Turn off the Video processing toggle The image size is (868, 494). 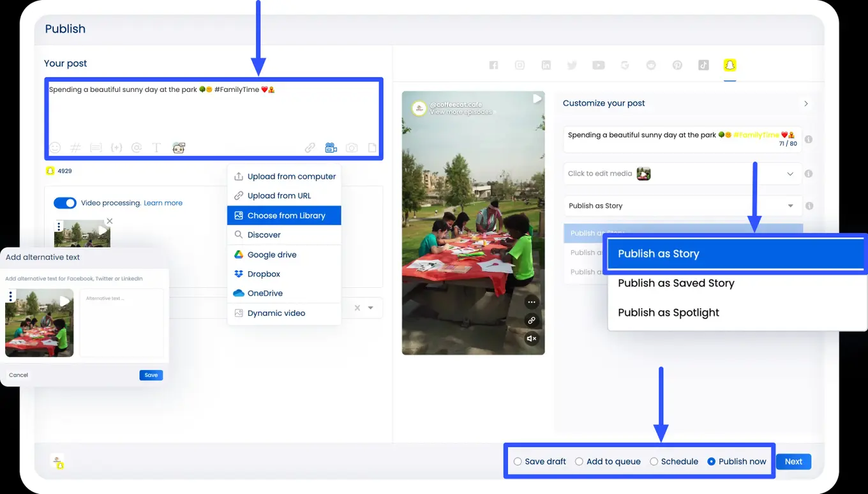coord(64,202)
